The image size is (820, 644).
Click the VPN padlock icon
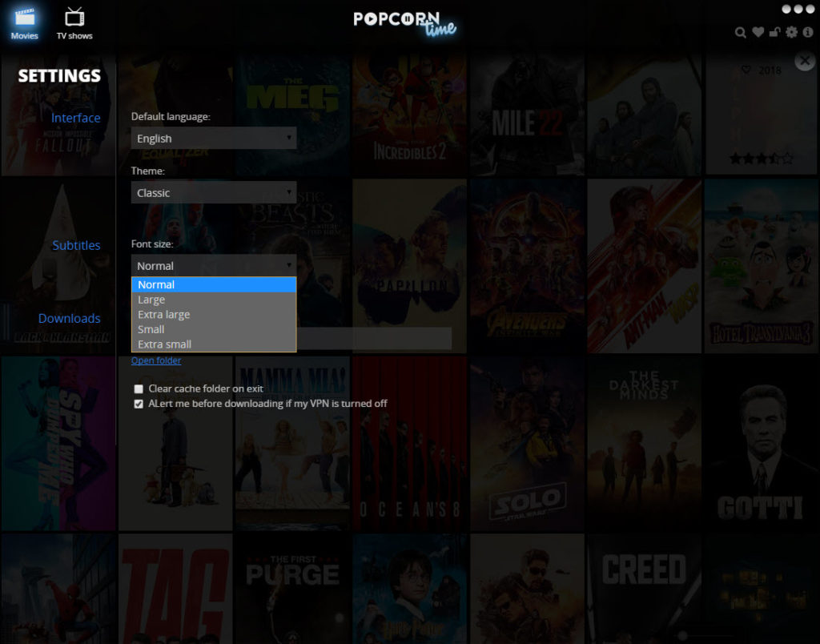coord(774,32)
